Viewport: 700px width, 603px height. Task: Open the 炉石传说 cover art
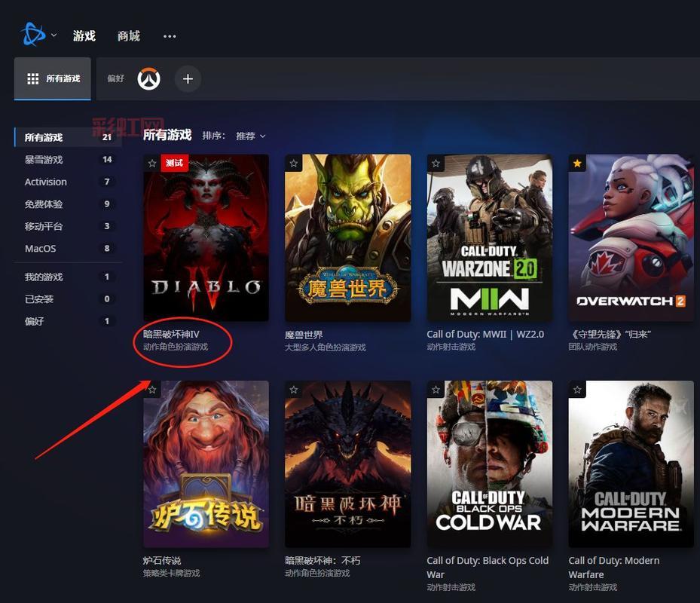(x=206, y=464)
